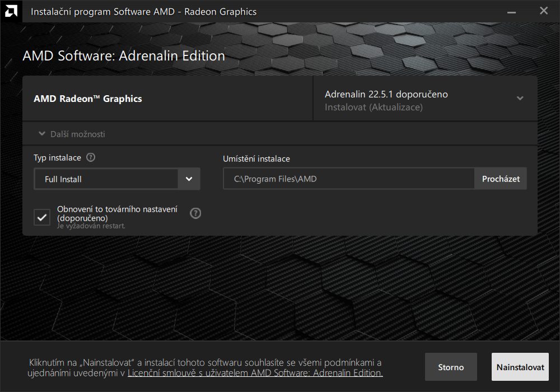The width and height of the screenshot is (560, 392).
Task: Cancel installation with the Storno button
Action: click(451, 367)
